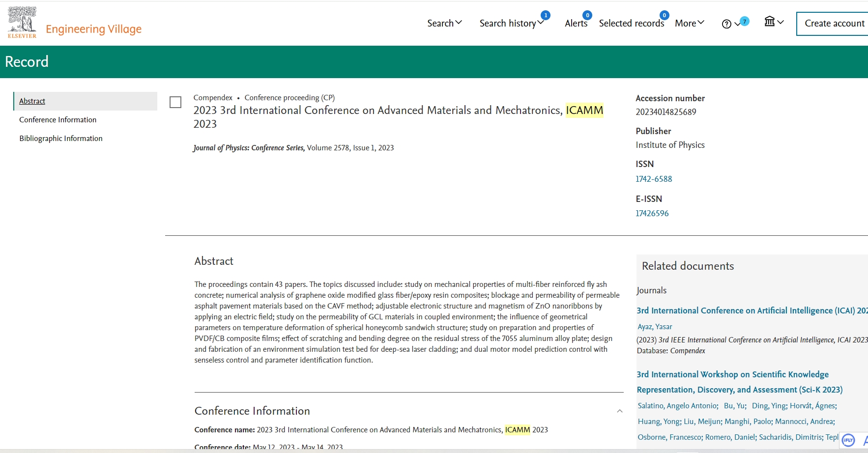The height and width of the screenshot is (453, 868).
Task: Open the Search history dropdown
Action: coord(512,23)
